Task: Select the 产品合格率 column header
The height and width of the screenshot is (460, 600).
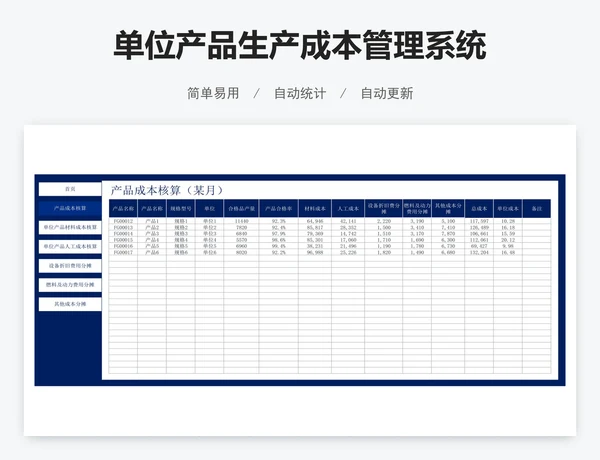Action: coord(279,209)
